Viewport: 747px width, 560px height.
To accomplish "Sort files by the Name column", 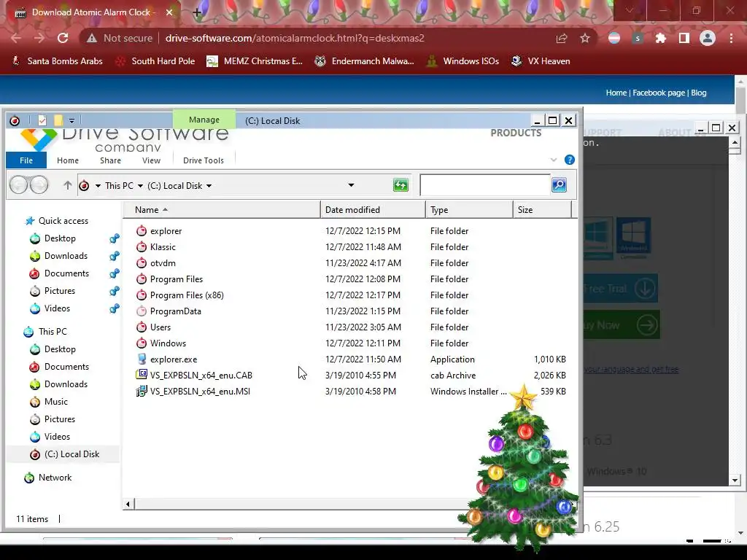I will tap(222, 210).
